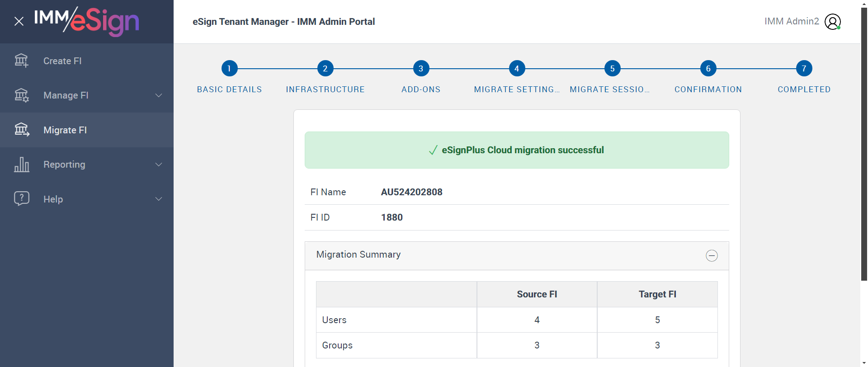Click the Reporting bar chart icon
This screenshot has height=367, width=868.
click(21, 165)
